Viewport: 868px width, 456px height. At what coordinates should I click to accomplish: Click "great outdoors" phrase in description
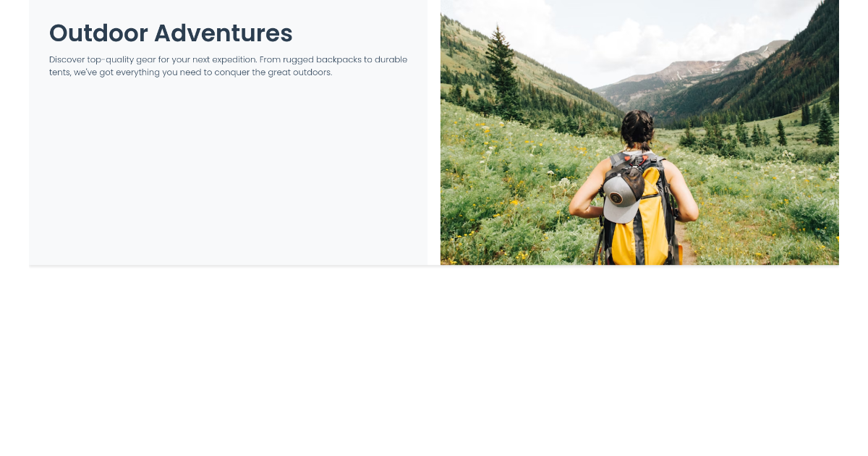coord(299,72)
